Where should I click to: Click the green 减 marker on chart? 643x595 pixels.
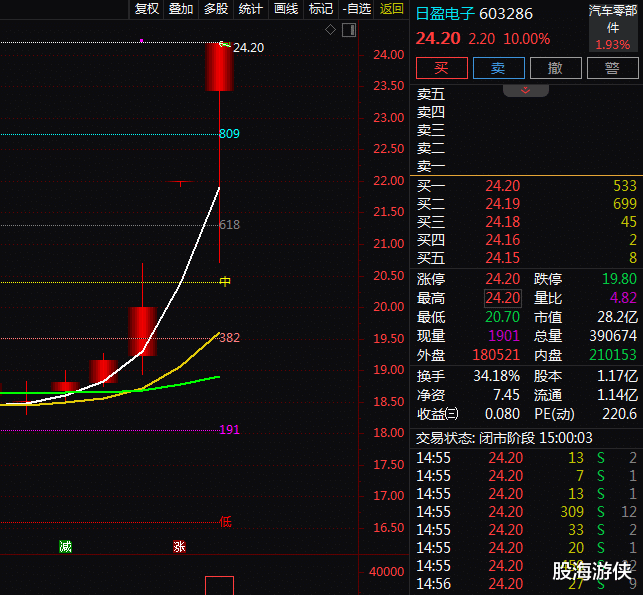[65, 547]
